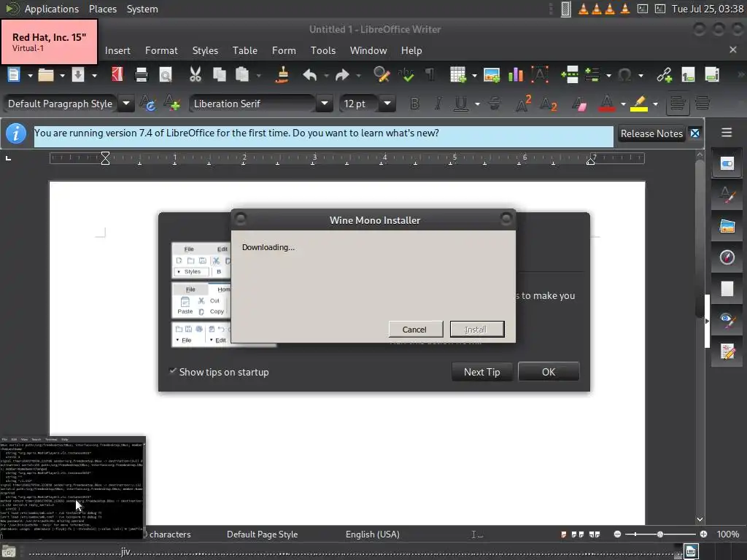
Task: Open Find and Replace icon
Action: (x=382, y=75)
